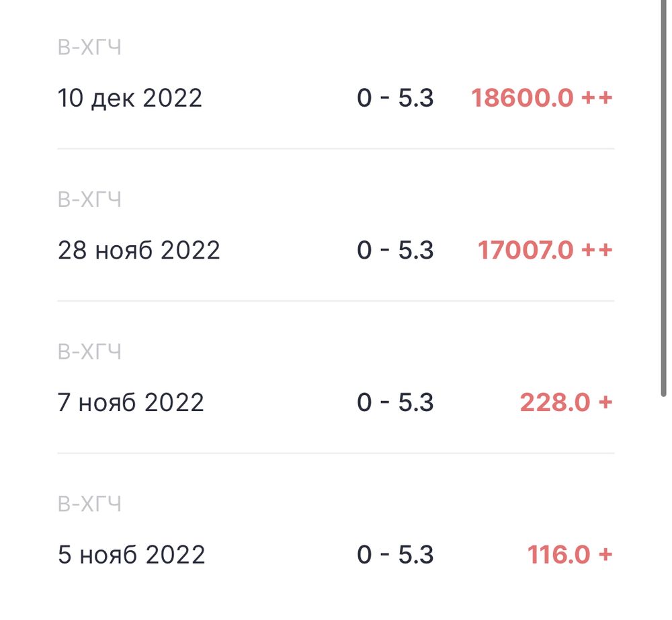Click reference range 0 - 5.3 for 5 нояб

(395, 555)
